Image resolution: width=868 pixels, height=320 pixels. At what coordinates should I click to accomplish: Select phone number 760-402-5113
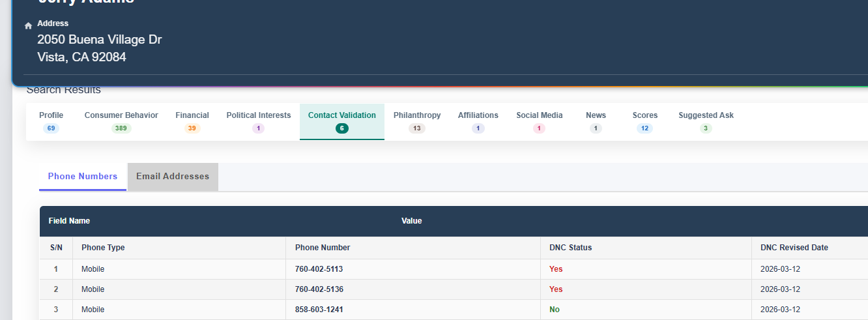click(319, 269)
